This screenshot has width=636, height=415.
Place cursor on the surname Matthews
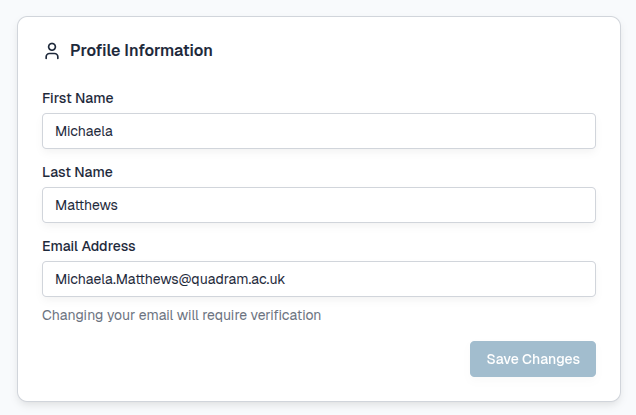coord(87,205)
